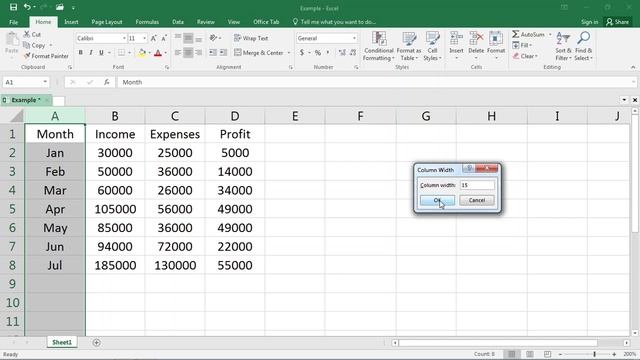
Task: Add a new sheet with plus icon
Action: click(96, 342)
